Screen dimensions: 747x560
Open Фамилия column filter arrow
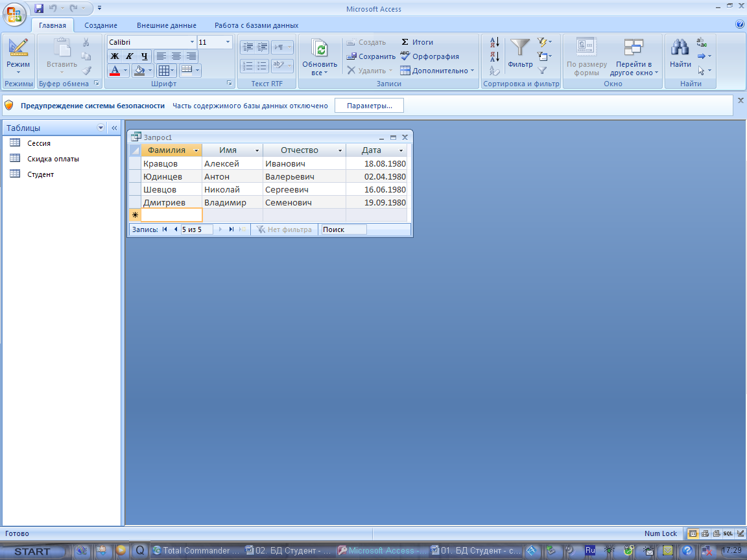(x=196, y=150)
